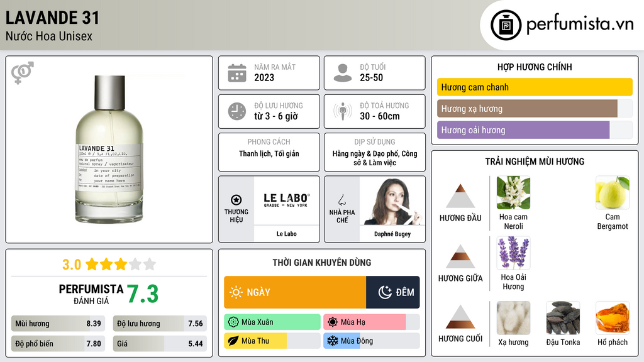Screen dimensions: 644x362
Task: Click the purple Hương oải hương bar
Action: click(x=523, y=130)
